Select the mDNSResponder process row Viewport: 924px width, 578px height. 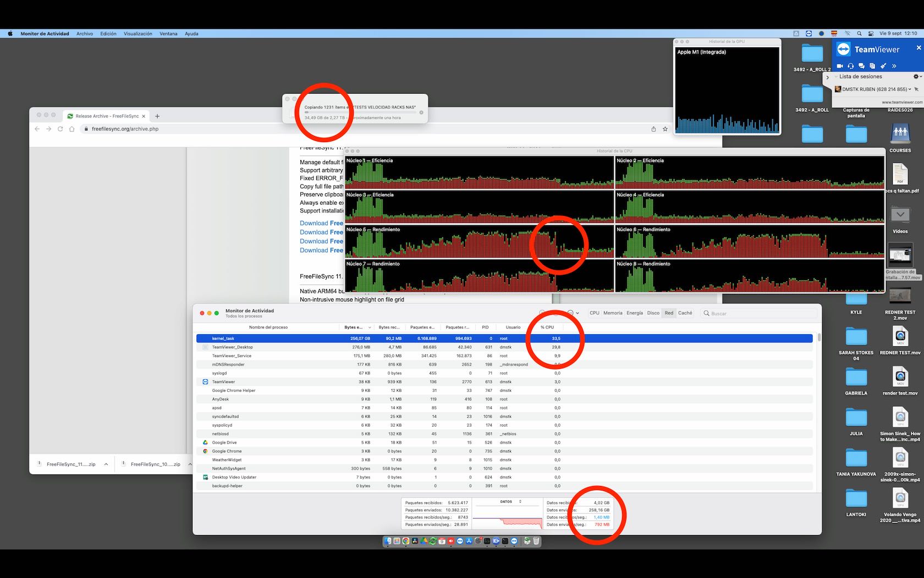coord(504,364)
